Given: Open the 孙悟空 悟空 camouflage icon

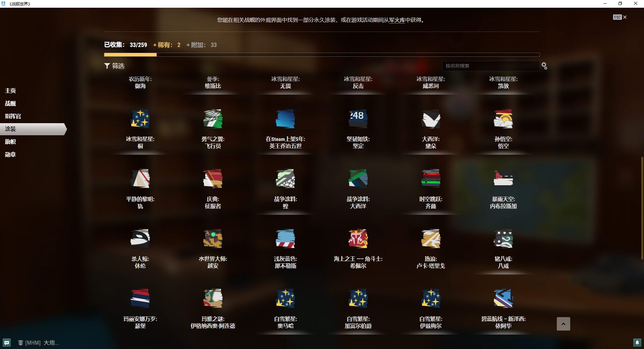Looking at the screenshot, I should pyautogui.click(x=503, y=119).
